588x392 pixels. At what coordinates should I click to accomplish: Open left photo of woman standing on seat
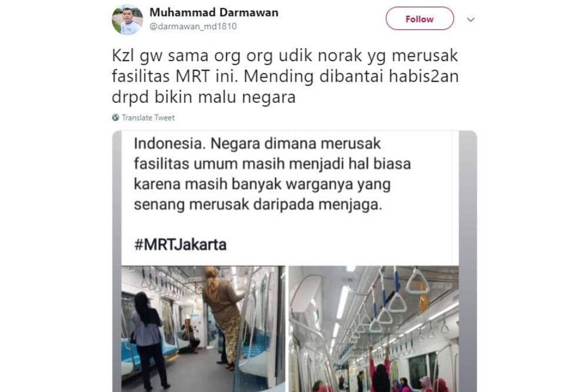click(x=203, y=329)
